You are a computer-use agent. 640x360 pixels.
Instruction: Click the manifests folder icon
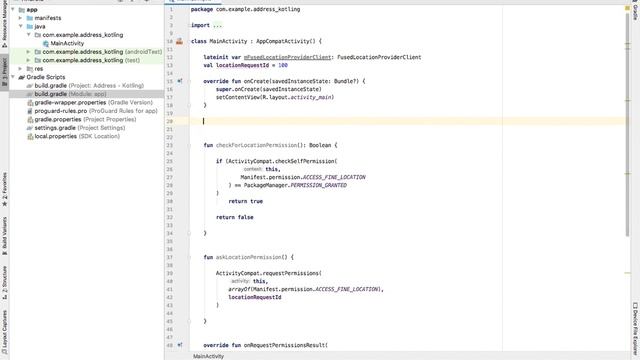coord(30,18)
